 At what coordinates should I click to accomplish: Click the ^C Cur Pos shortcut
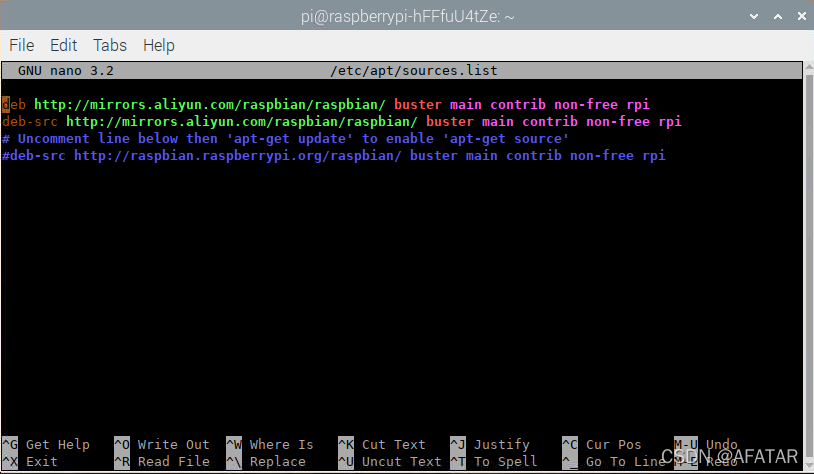602,444
